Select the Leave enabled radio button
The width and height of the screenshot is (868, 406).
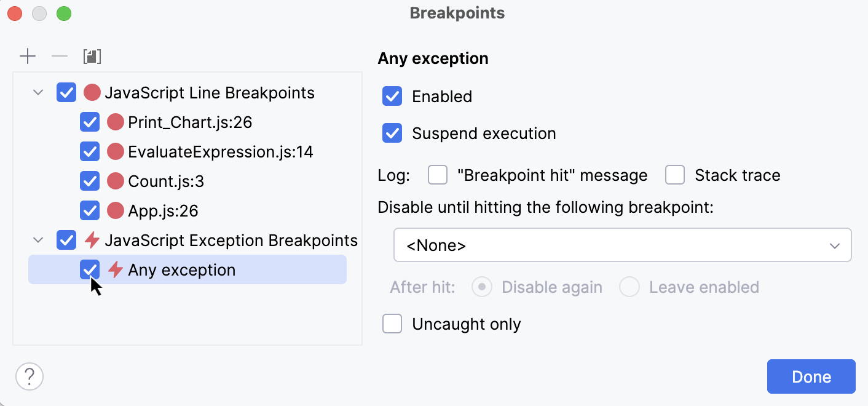629,287
